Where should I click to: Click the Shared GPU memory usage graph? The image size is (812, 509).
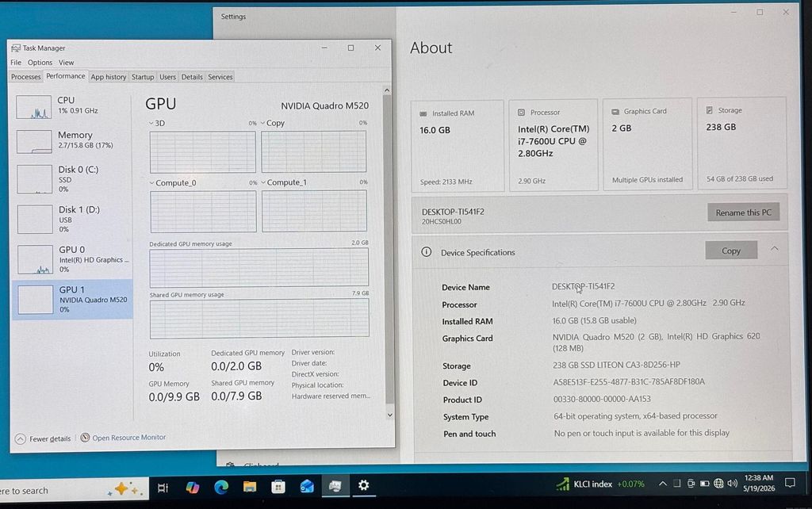coord(259,317)
